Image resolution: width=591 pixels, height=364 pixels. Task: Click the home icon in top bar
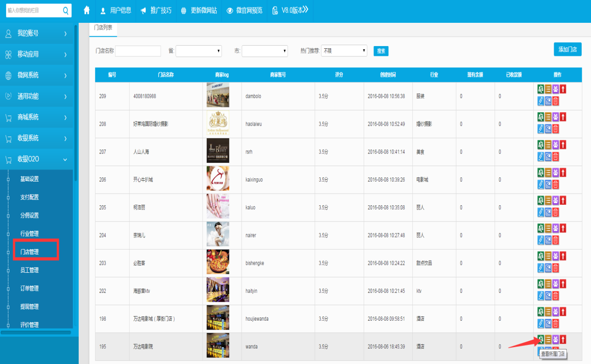tap(86, 10)
